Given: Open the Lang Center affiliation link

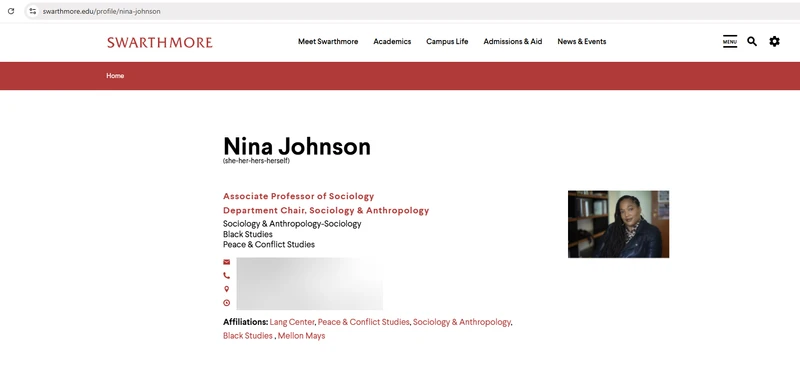Looking at the screenshot, I should pos(292,322).
